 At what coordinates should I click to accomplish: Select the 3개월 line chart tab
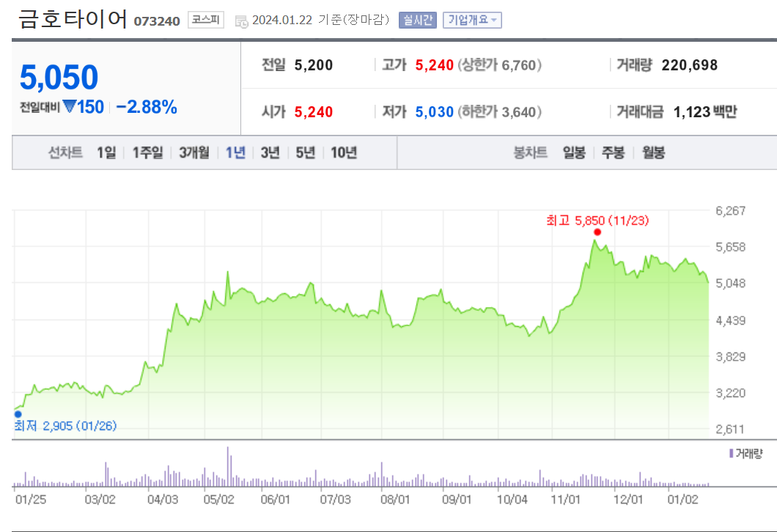(194, 152)
